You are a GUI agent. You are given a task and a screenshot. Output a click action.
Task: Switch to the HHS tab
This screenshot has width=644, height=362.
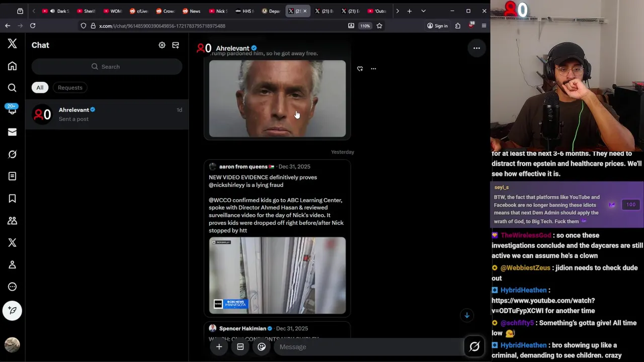tap(245, 11)
